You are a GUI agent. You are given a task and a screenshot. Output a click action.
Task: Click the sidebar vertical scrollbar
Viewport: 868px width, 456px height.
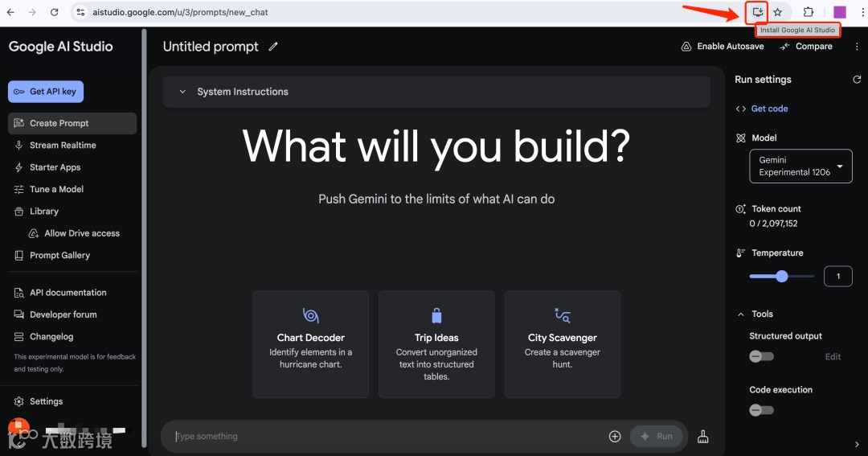144,238
